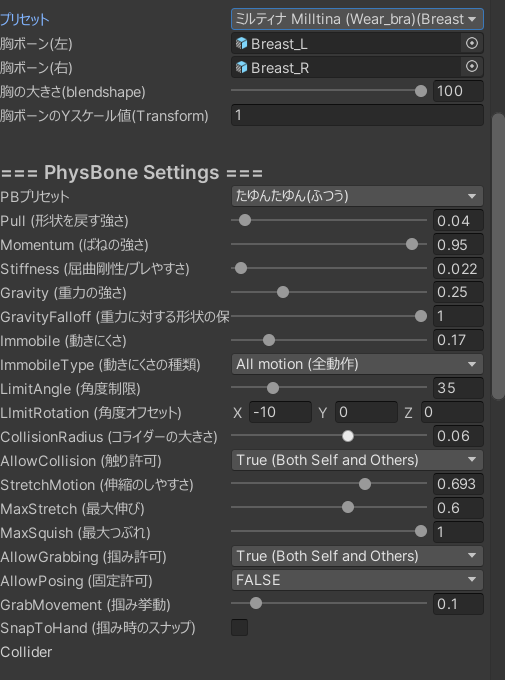The image size is (505, 680).
Task: Open the AllowCollision dropdown
Action: tap(357, 460)
